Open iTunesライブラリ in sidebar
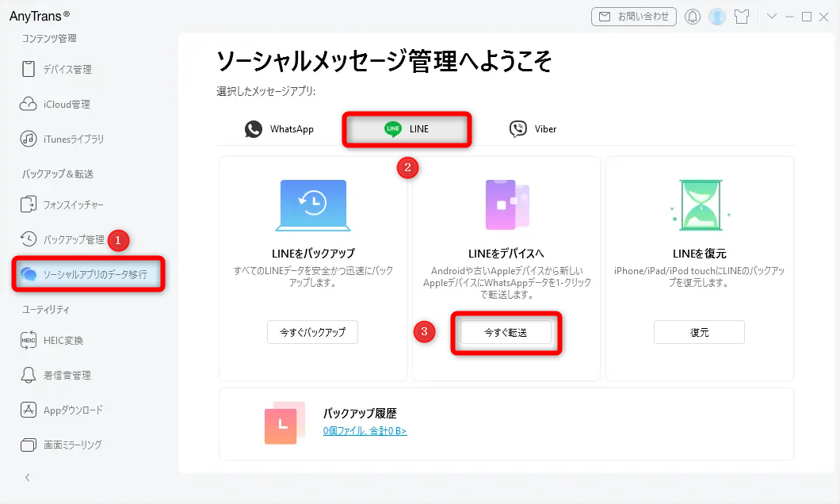Viewport: 840px width, 504px height. pos(74,139)
